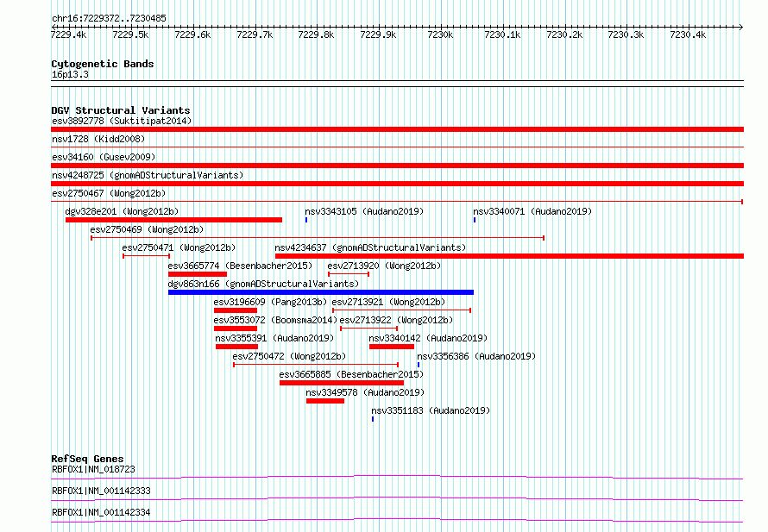Click thin span under esv2713921

pyautogui.click(x=401, y=310)
